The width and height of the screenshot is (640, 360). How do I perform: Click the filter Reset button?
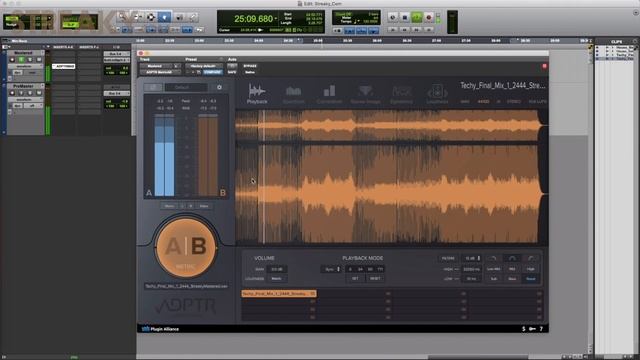point(531,279)
